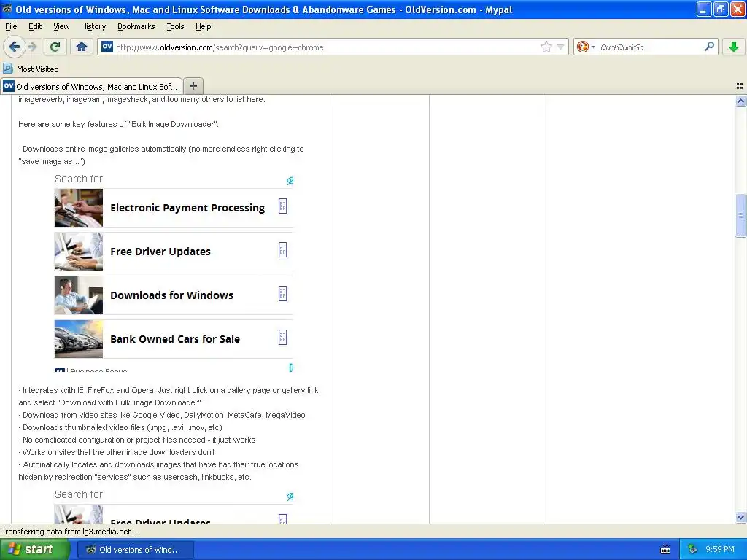The image size is (747, 560).
Task: Bookmark this page with the star icon
Action: point(546,47)
